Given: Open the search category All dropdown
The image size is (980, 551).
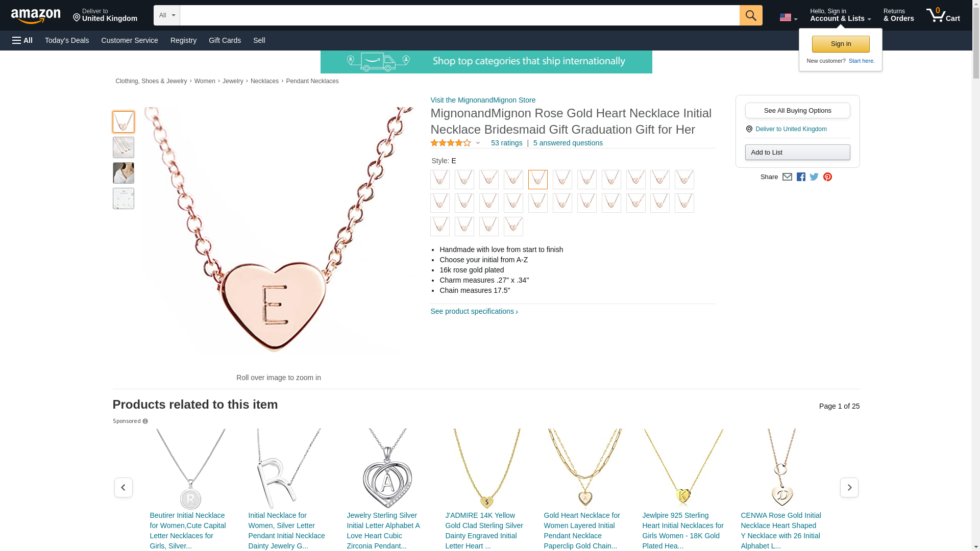Looking at the screenshot, I should pyautogui.click(x=167, y=15).
